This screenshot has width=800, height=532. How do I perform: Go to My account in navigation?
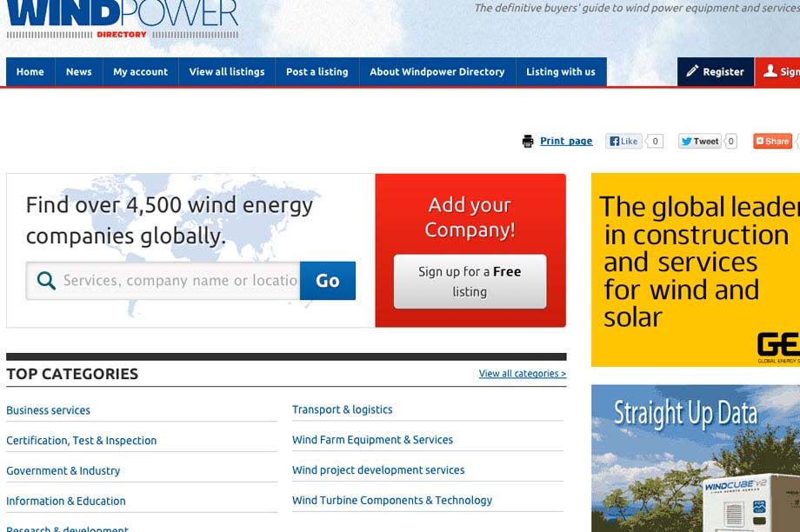(x=140, y=72)
